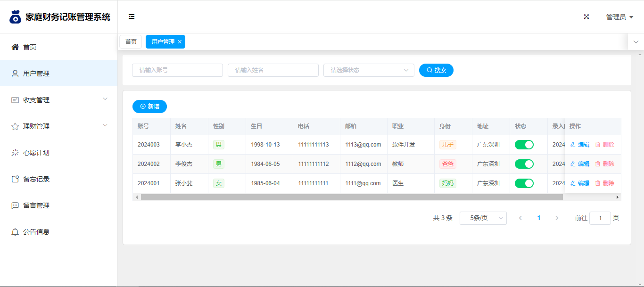
Task: Click the 搜索 search button
Action: [436, 70]
